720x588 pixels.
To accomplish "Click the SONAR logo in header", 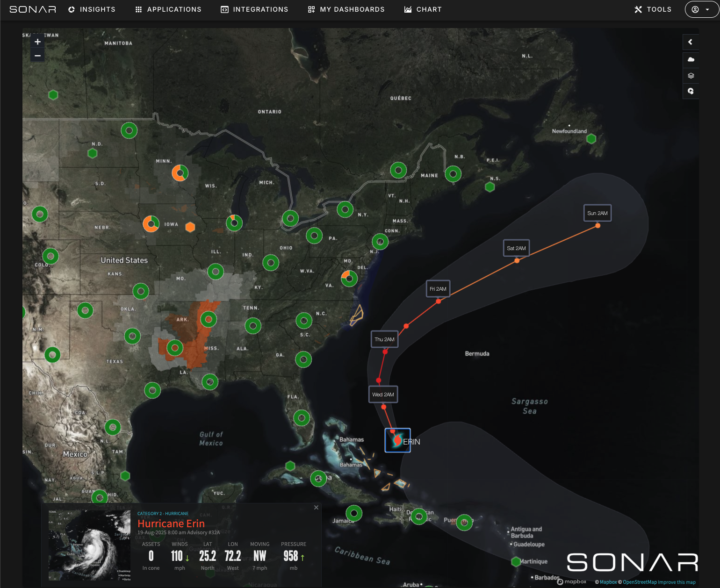I will [x=33, y=9].
